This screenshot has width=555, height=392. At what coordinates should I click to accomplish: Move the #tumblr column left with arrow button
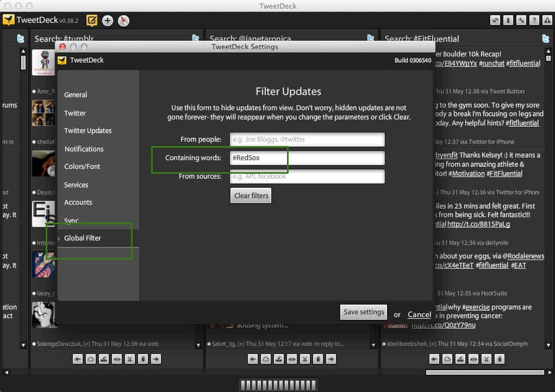pyautogui.click(x=78, y=359)
